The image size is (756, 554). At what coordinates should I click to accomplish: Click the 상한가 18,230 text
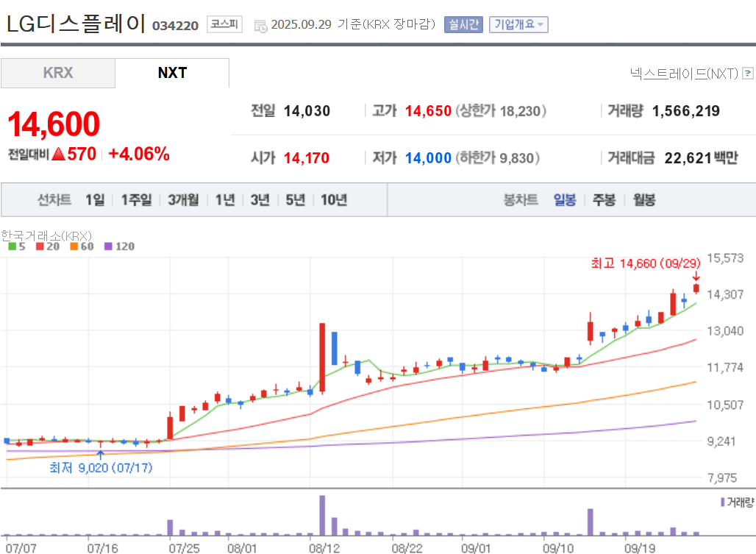[x=501, y=111]
